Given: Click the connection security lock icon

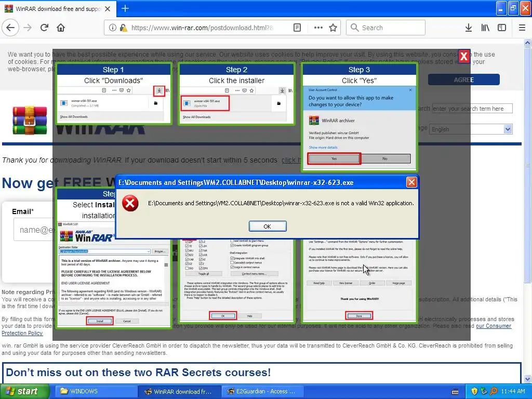Looking at the screenshot, I should tap(123, 28).
